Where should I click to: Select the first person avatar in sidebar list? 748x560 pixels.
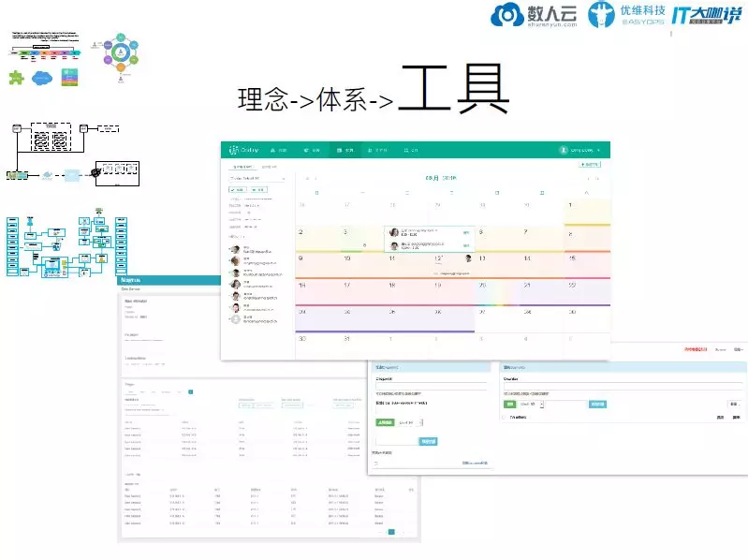(235, 249)
